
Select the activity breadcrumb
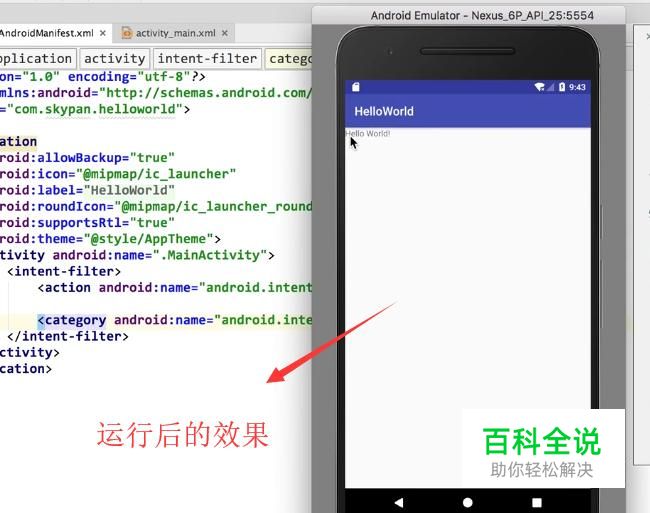pyautogui.click(x=114, y=59)
